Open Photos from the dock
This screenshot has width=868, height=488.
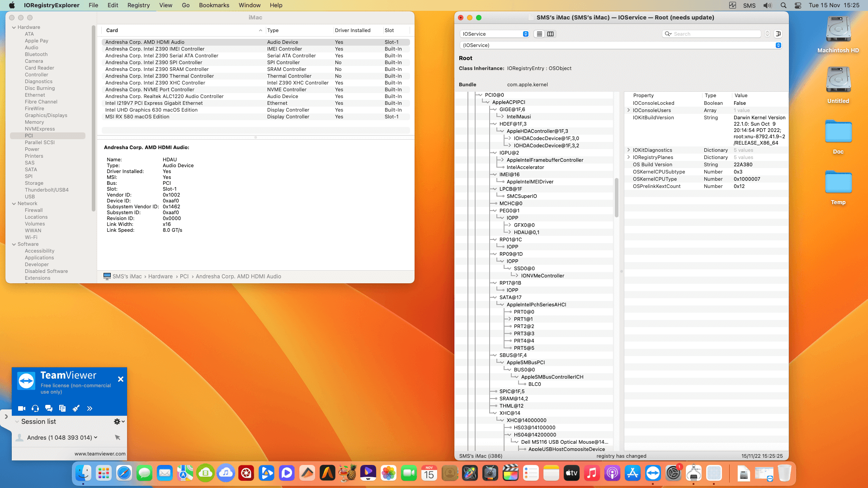click(x=388, y=473)
